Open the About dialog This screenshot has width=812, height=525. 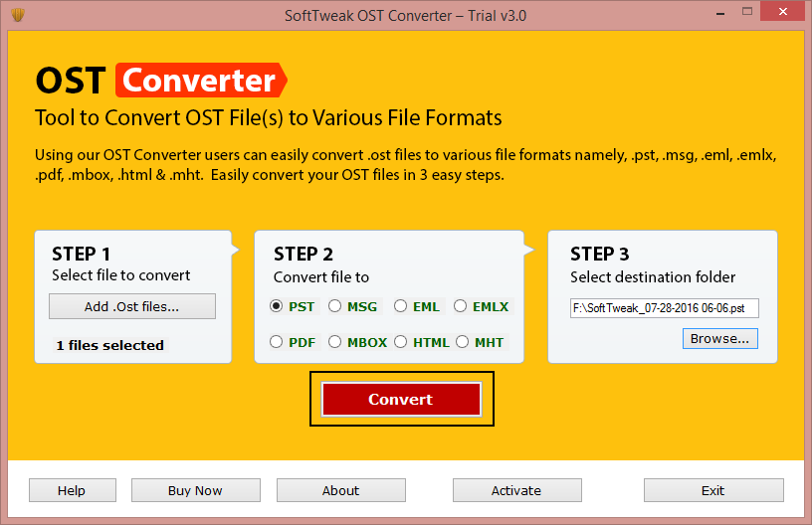(340, 490)
